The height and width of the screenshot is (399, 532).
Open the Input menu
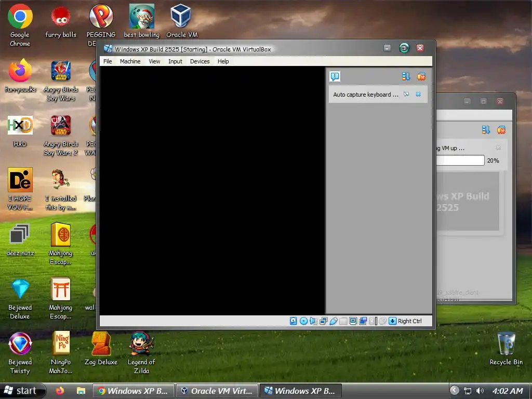tap(175, 61)
